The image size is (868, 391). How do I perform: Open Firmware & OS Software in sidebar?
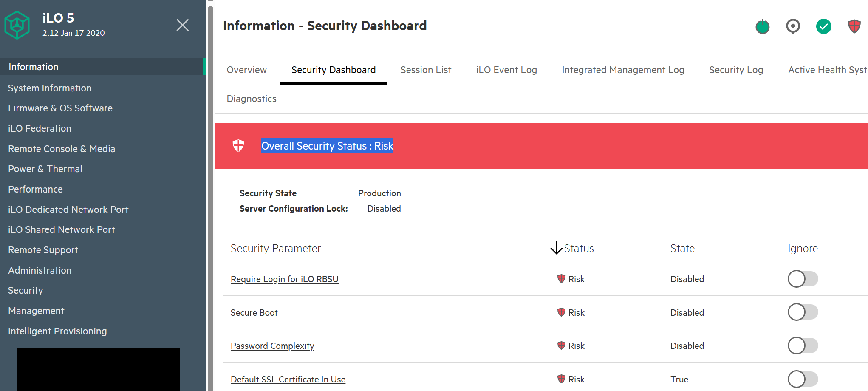[60, 108]
